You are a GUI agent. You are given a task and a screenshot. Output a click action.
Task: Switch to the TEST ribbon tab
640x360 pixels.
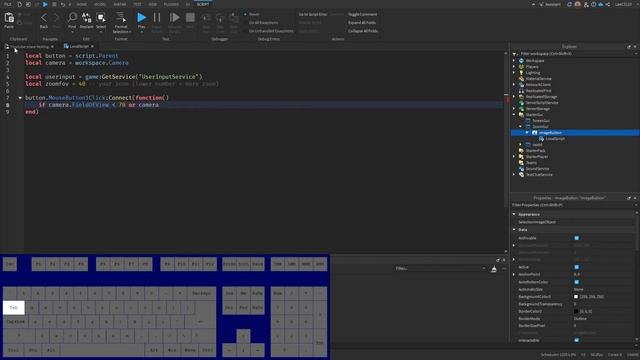pos(137,4)
